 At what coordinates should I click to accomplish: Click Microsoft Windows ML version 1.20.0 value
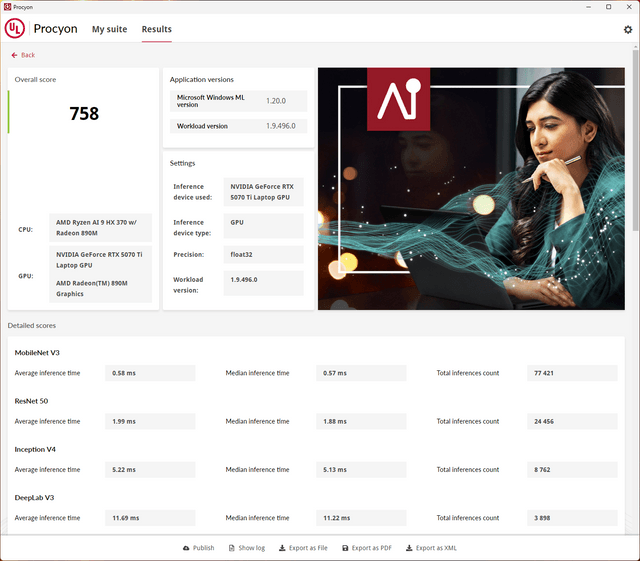point(276,101)
